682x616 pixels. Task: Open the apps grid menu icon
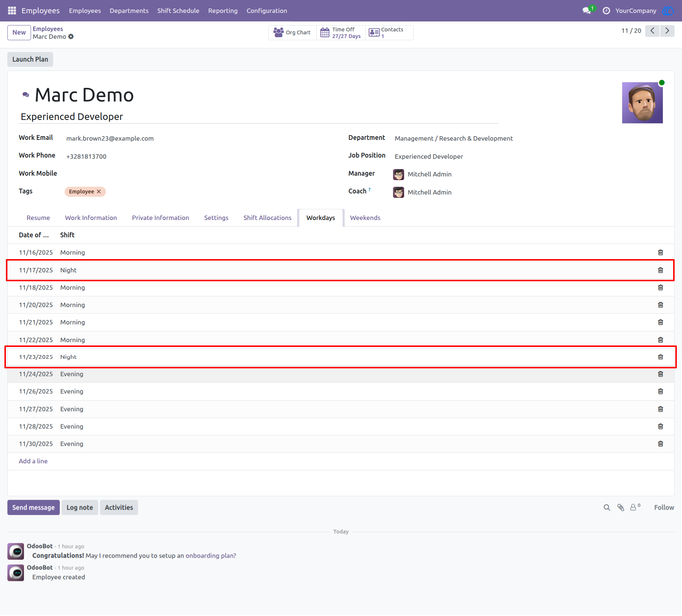point(12,11)
